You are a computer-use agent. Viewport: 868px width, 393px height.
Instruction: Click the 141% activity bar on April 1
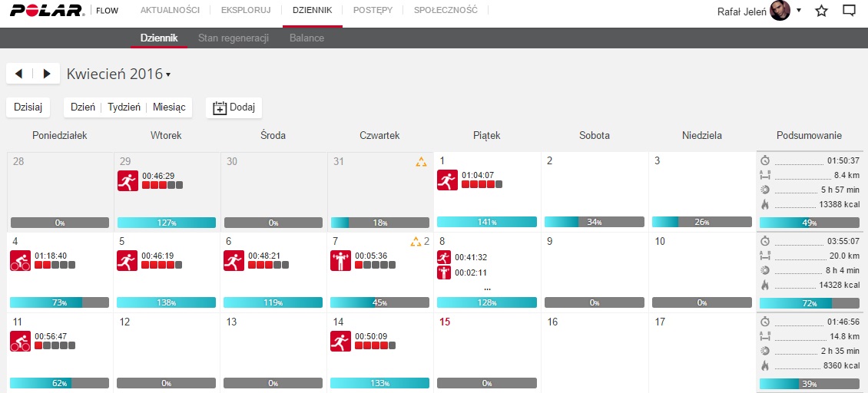487,222
